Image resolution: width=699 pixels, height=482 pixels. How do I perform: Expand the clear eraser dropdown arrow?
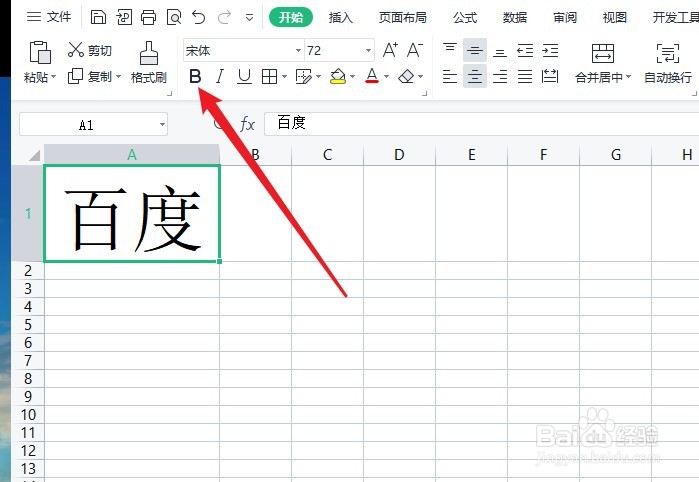420,77
